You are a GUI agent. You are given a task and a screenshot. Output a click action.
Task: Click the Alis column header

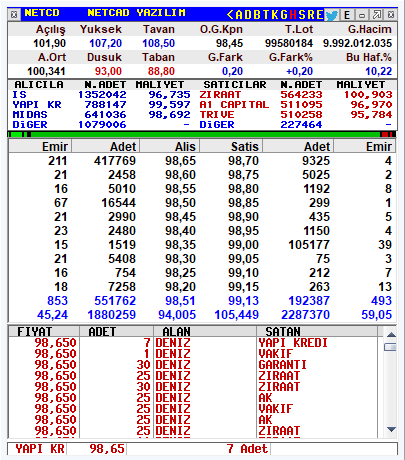click(x=170, y=147)
